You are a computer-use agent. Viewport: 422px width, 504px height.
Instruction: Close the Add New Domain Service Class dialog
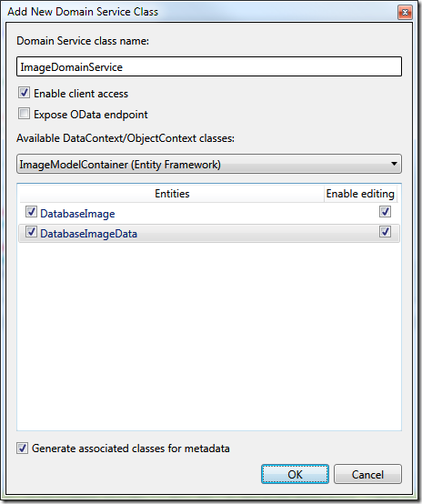pos(405,12)
